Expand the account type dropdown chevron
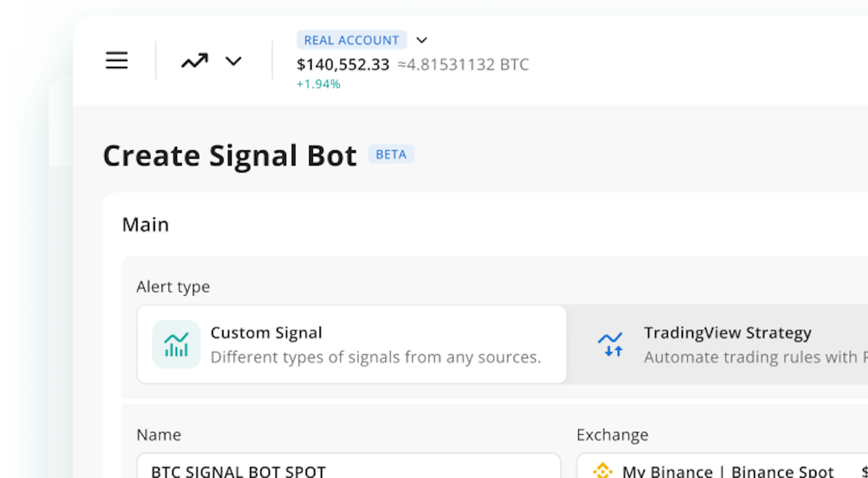This screenshot has width=868, height=478. pyautogui.click(x=422, y=40)
